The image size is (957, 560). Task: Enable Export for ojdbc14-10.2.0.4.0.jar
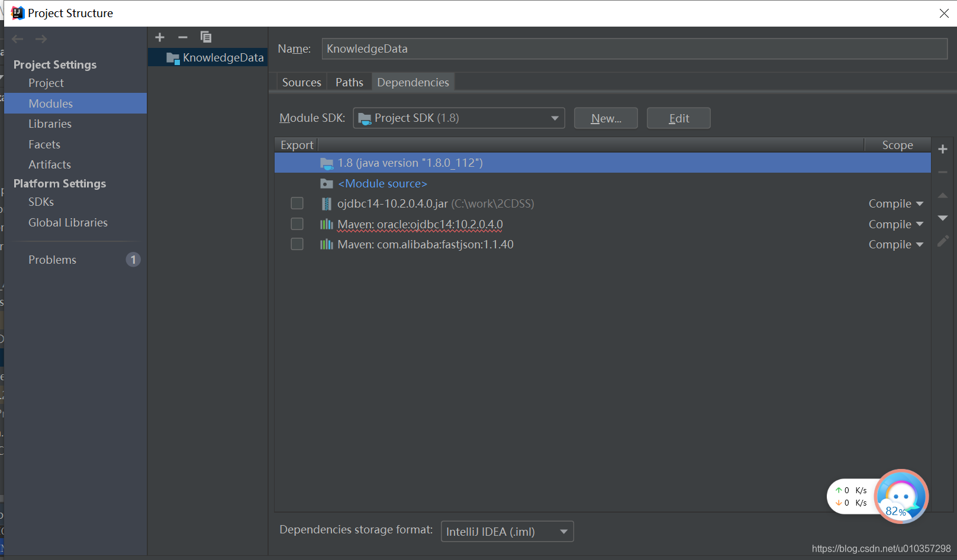pyautogui.click(x=297, y=203)
